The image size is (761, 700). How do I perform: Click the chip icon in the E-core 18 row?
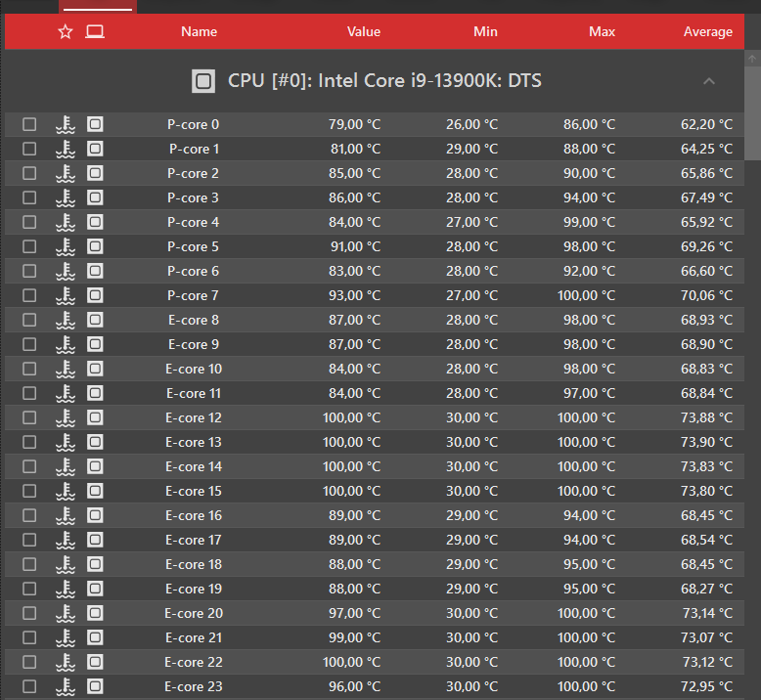tap(95, 564)
